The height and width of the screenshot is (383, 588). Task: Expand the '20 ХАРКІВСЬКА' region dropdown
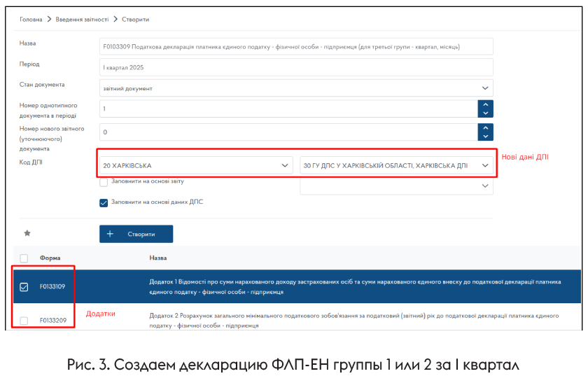[195, 166]
